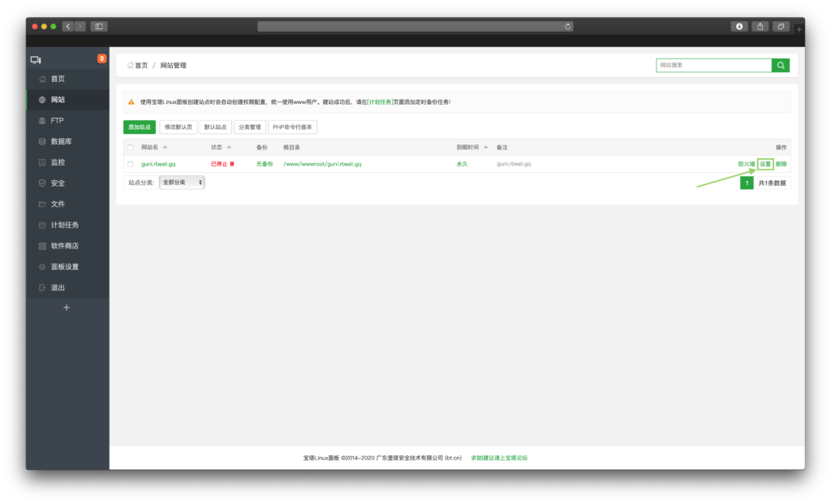Click the 添加站点 button
The height and width of the screenshot is (504, 831).
tap(140, 127)
